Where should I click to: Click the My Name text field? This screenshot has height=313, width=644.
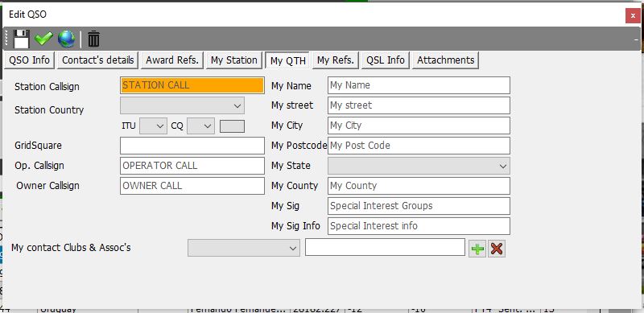pos(419,85)
